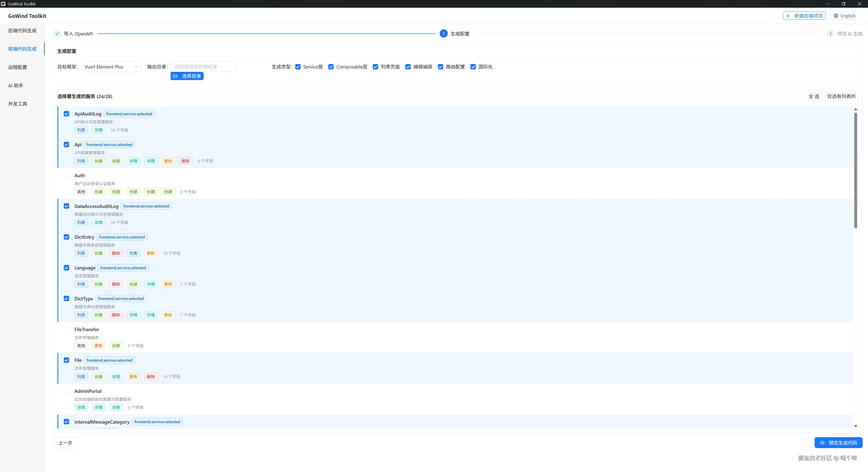Screen dimensions: 868x472
Task: Click the globe icon beside English
Action: coord(836,16)
